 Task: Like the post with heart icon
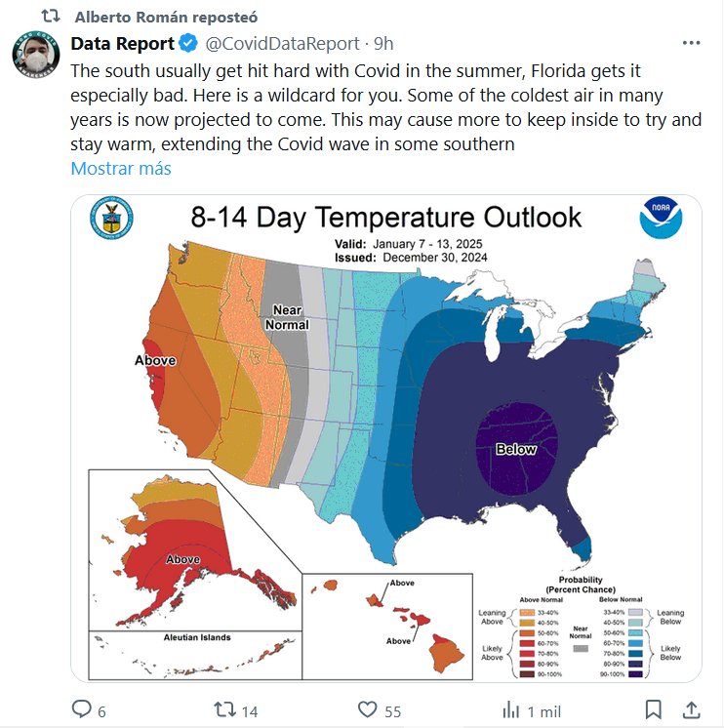pos(368,709)
